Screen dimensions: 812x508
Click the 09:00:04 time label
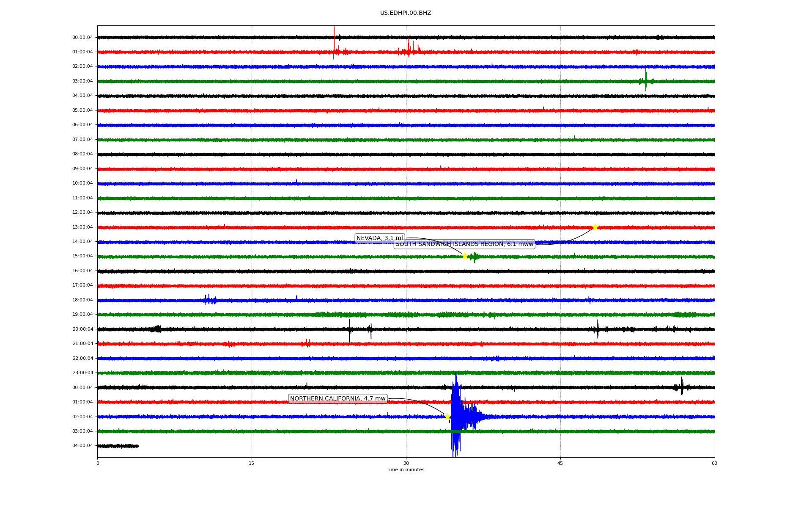point(82,169)
